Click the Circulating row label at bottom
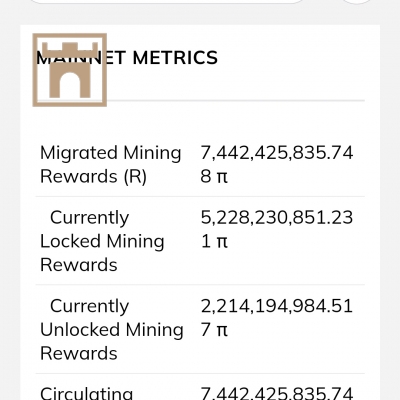Image resolution: width=400 pixels, height=400 pixels. tap(87, 393)
